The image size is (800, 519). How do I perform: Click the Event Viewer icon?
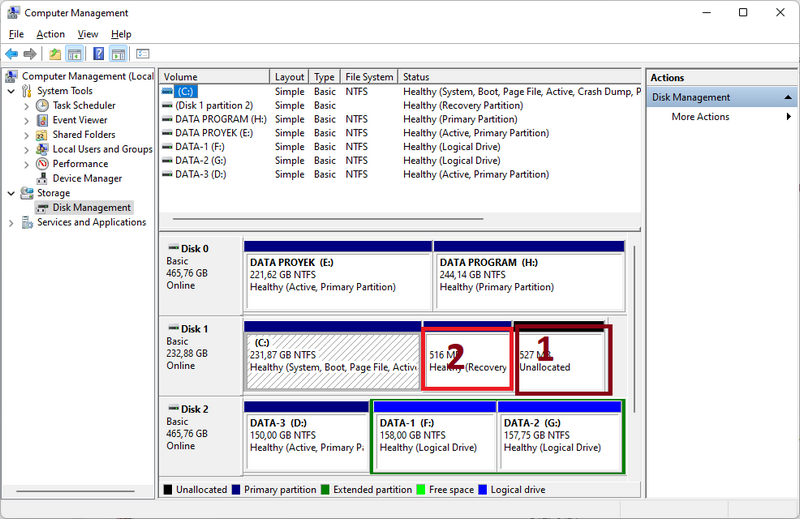pyautogui.click(x=42, y=120)
